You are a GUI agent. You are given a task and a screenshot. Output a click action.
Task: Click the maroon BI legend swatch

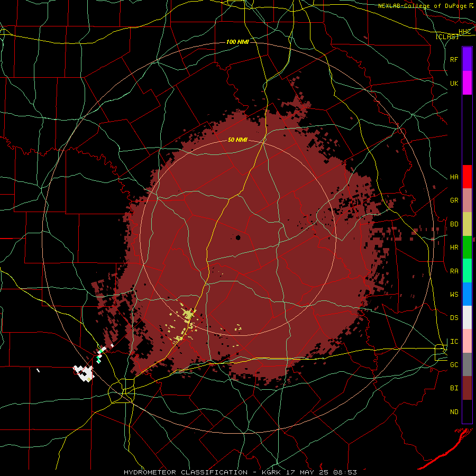point(467,388)
